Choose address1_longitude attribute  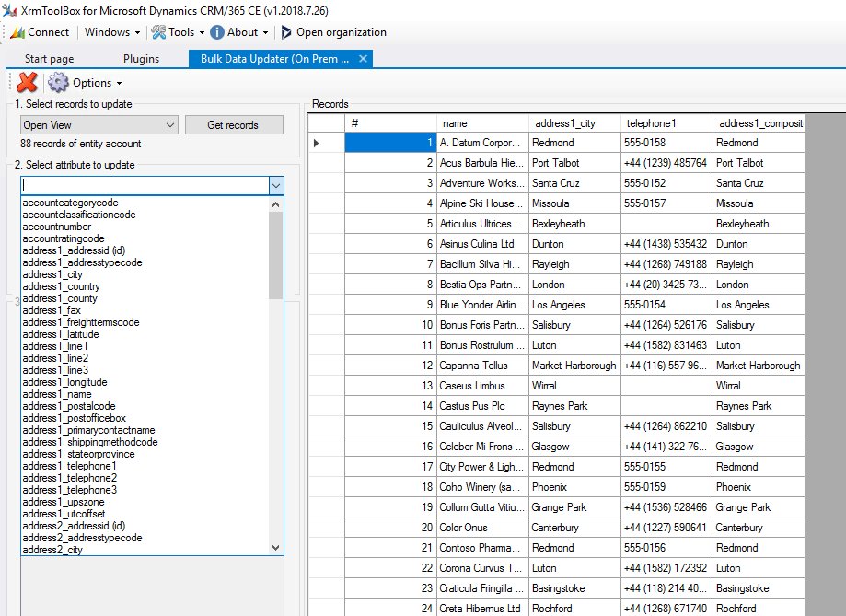coord(64,382)
